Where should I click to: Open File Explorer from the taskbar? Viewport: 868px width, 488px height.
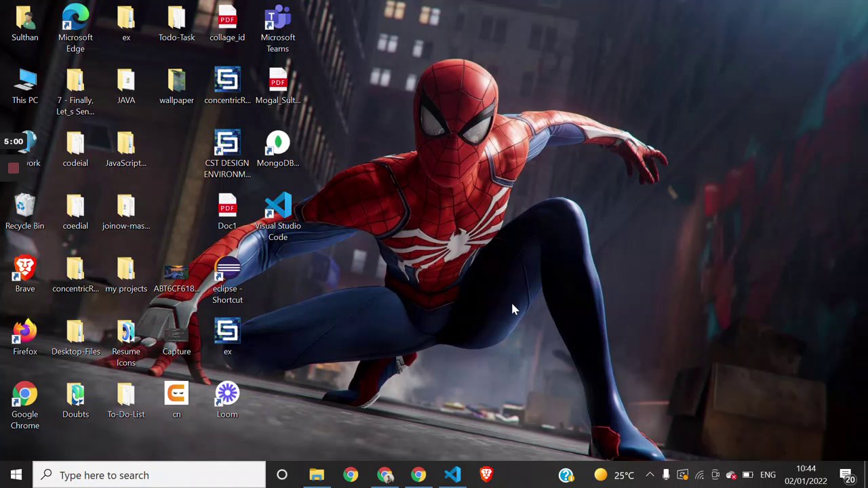click(317, 475)
